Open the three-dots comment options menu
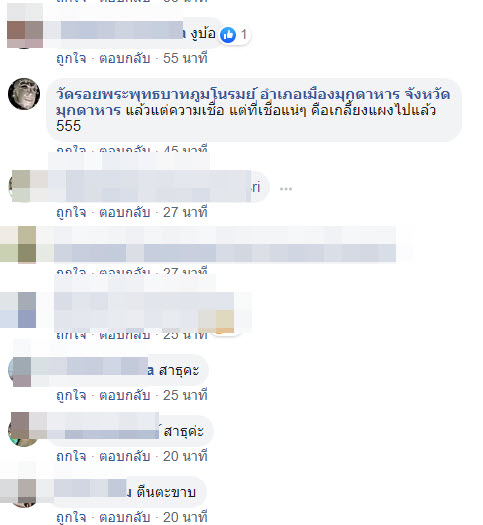Image resolution: width=483 pixels, height=525 pixels. [286, 189]
